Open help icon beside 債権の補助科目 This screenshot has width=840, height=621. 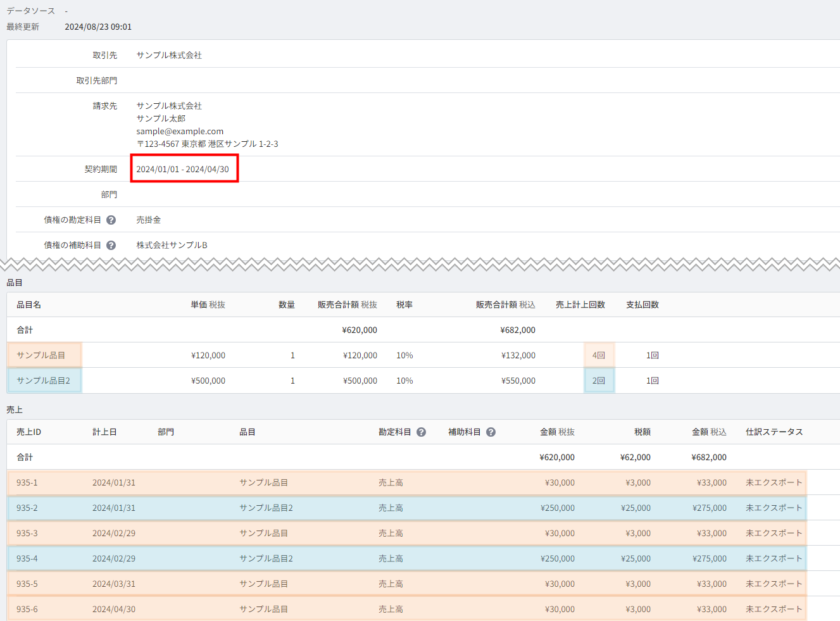pyautogui.click(x=111, y=245)
